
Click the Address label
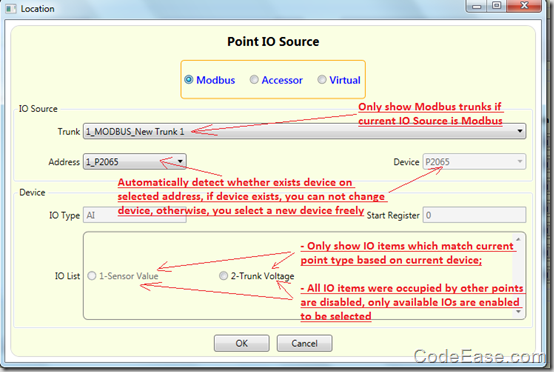64,162
